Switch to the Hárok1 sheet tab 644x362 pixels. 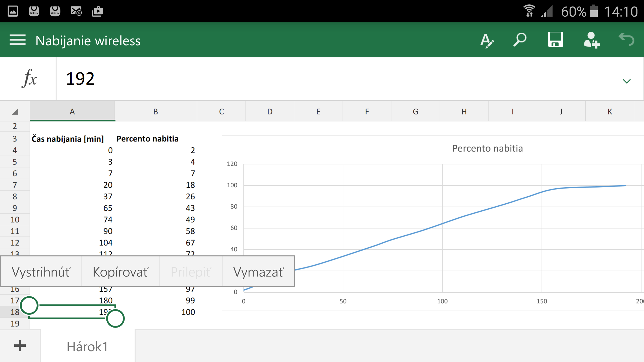pos(87,346)
